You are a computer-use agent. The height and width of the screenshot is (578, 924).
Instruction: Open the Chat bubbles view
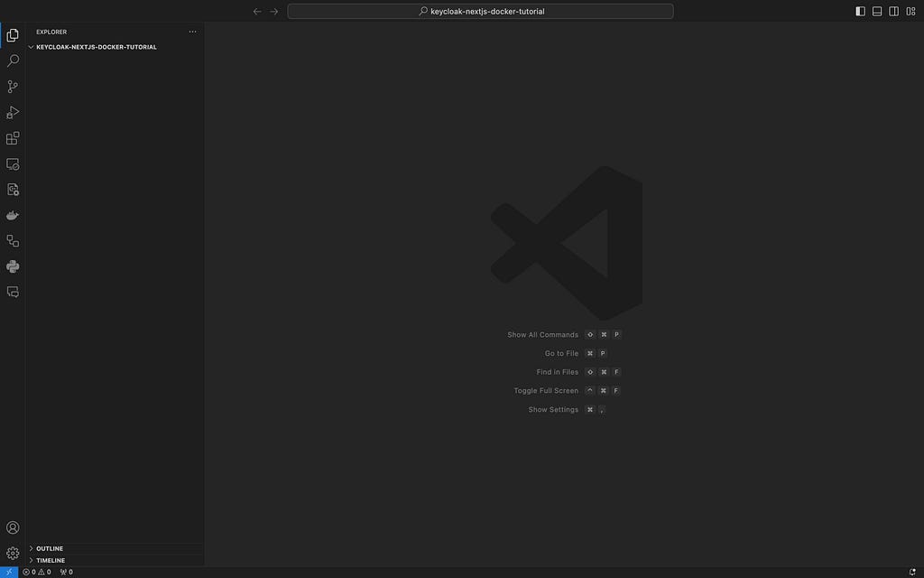[13, 292]
